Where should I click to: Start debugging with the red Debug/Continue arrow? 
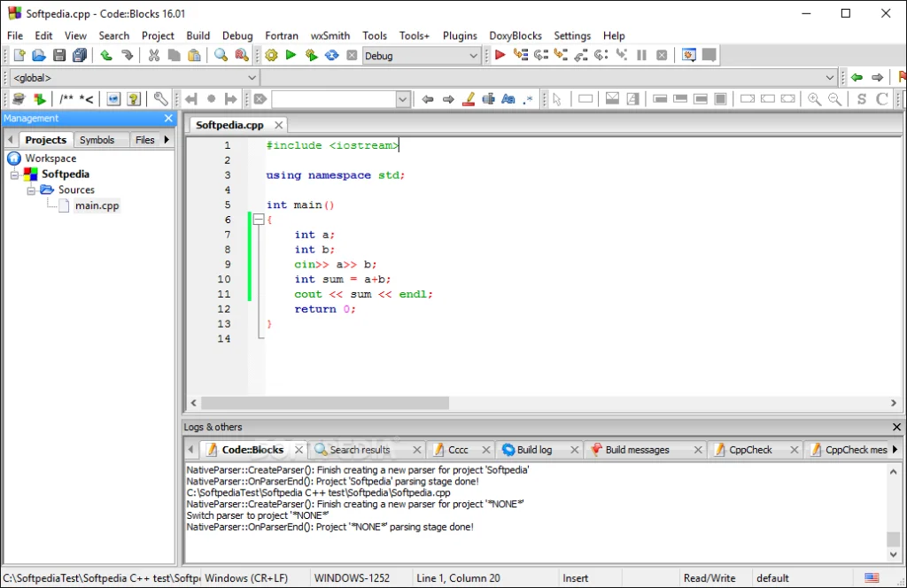click(500, 55)
